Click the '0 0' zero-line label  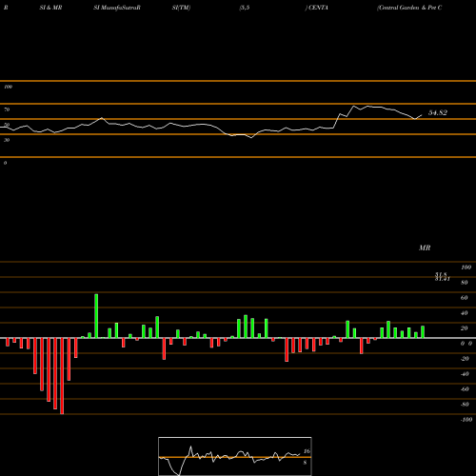click(466, 344)
